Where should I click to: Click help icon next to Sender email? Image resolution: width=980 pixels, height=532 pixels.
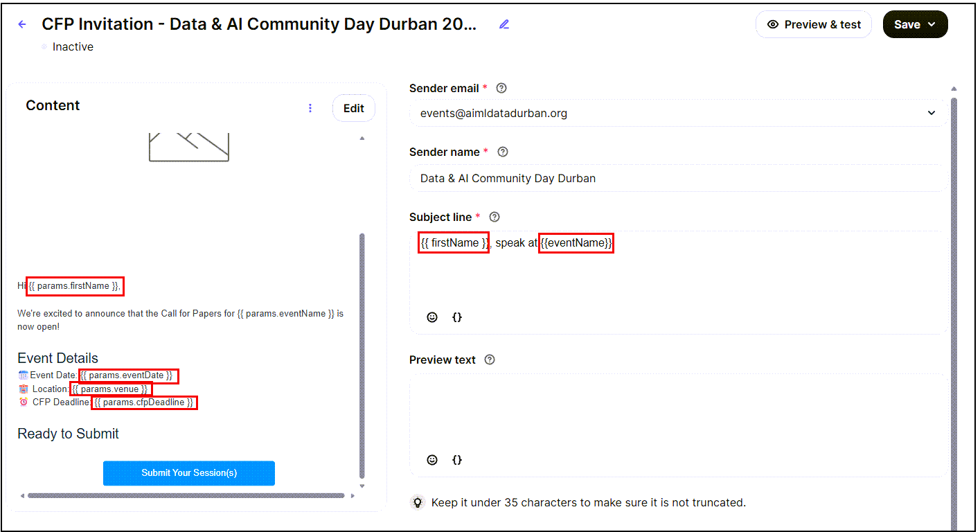pyautogui.click(x=502, y=88)
